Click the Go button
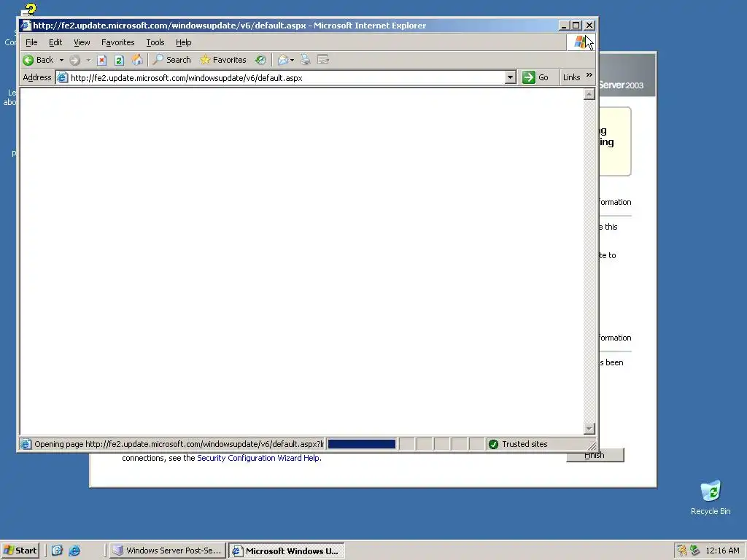The image size is (747, 560). [x=536, y=77]
